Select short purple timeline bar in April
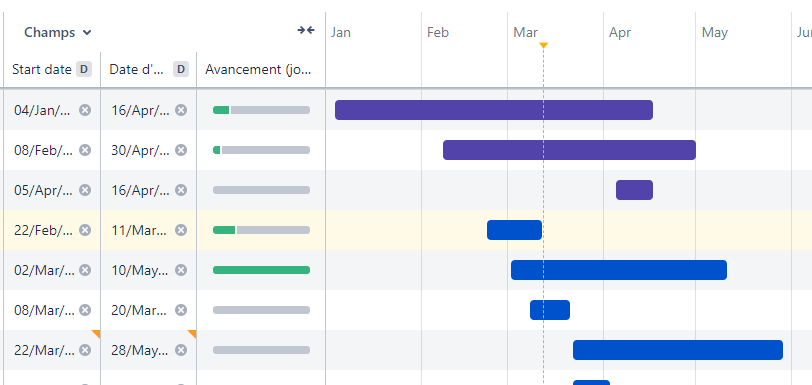 634,190
